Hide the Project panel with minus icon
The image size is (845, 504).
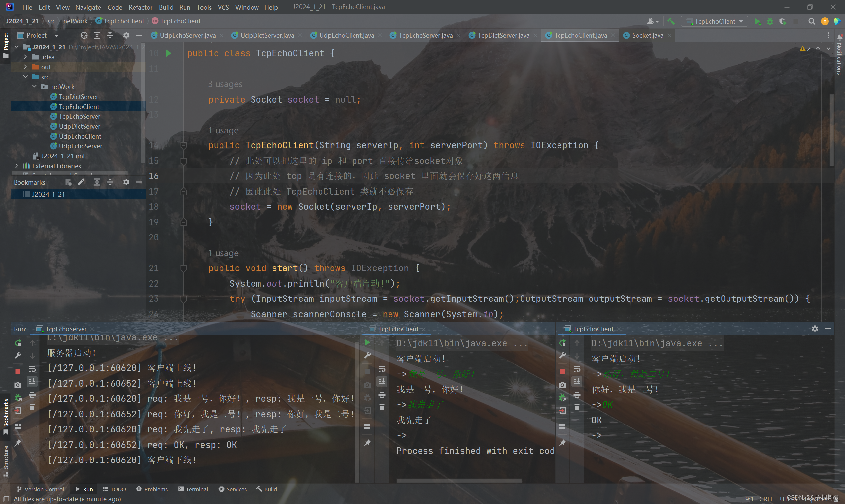[139, 35]
